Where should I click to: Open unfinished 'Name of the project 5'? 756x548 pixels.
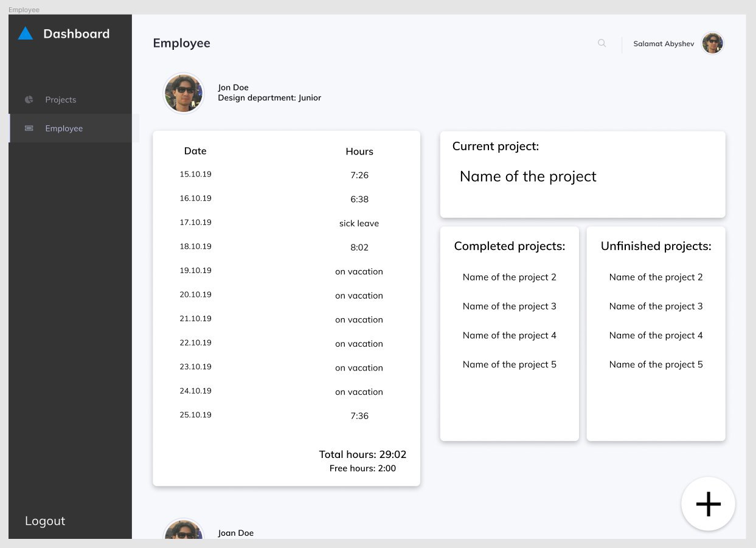[656, 365]
